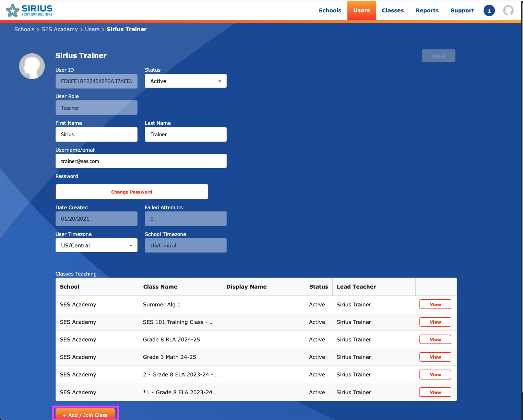This screenshot has width=523, height=420.
Task: Click the Sirius Education Solutions logo
Action: coord(29,11)
